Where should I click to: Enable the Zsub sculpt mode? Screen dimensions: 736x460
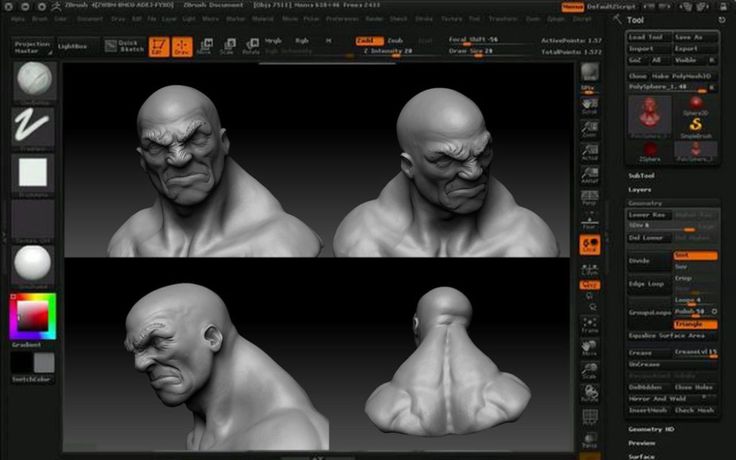(395, 41)
